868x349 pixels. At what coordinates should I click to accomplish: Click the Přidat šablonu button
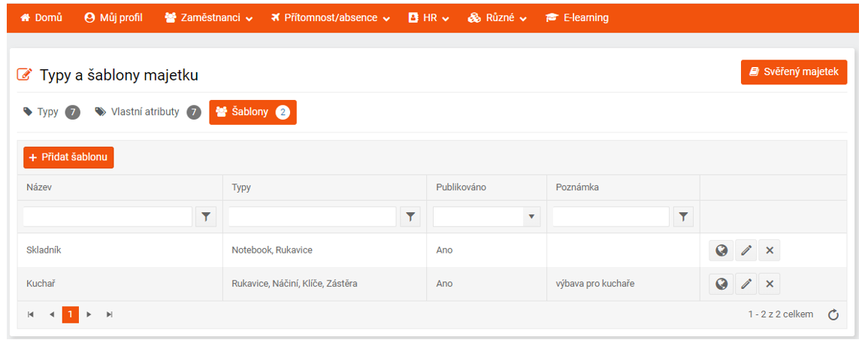(x=68, y=157)
